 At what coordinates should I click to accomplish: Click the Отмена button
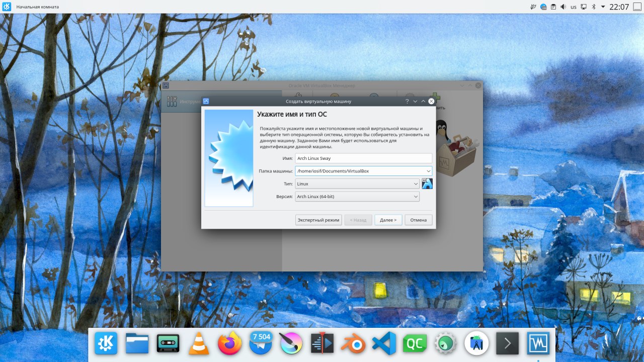(x=419, y=220)
